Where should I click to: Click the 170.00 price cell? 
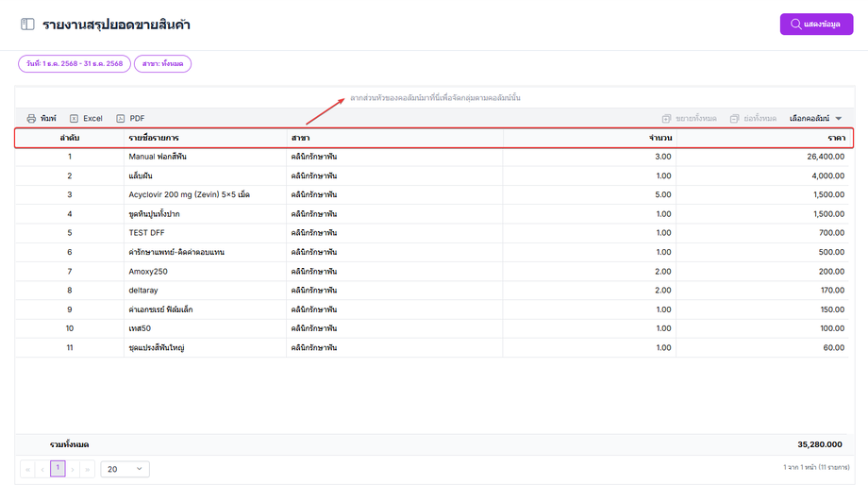pos(832,290)
